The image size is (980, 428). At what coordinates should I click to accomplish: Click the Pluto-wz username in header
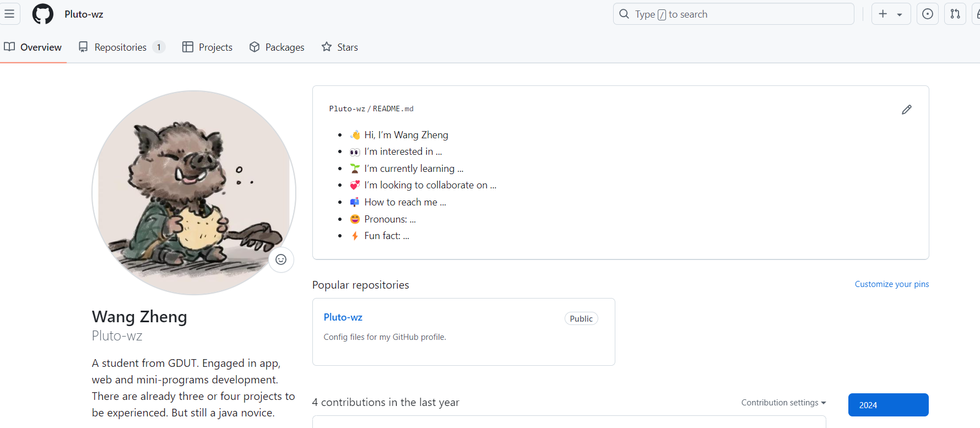click(x=84, y=14)
